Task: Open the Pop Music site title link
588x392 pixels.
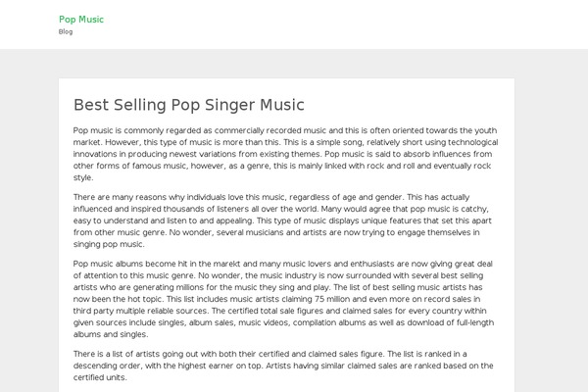Action: pyautogui.click(x=81, y=20)
